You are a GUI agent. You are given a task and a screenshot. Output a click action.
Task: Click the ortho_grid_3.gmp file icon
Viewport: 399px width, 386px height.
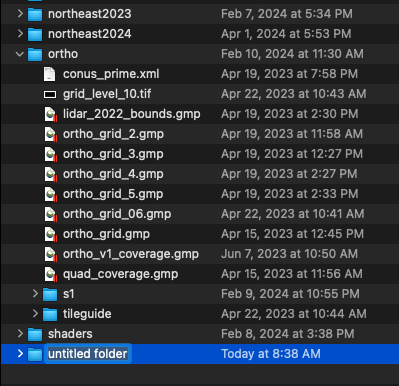(51, 154)
